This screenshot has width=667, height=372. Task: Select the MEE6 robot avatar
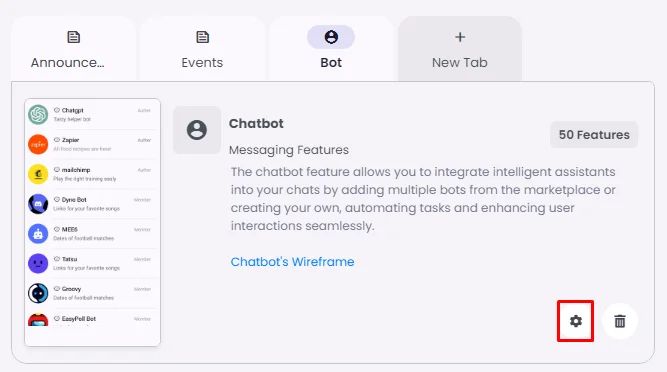[38, 233]
